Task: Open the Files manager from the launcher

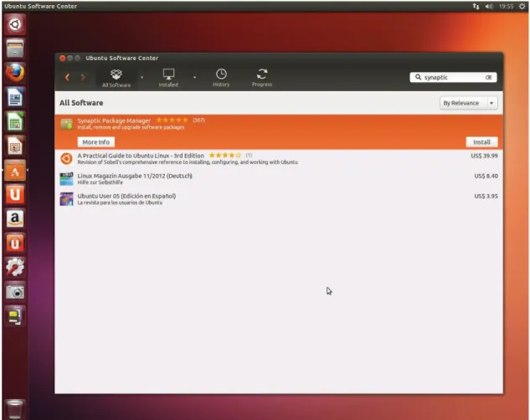Action: [15, 49]
